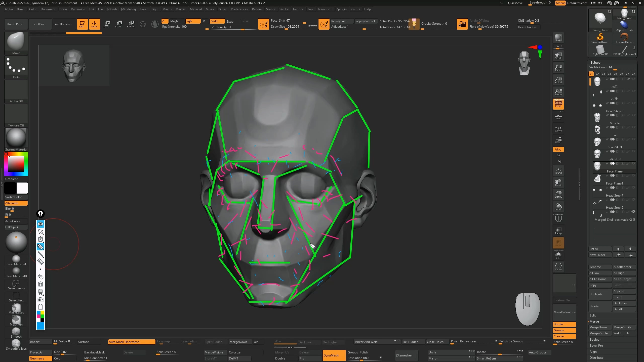The image size is (644, 362).
Task: Click the AAHalf zoom icon
Action: tap(558, 92)
